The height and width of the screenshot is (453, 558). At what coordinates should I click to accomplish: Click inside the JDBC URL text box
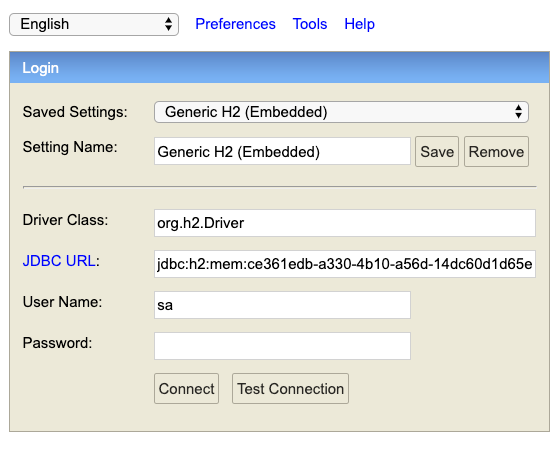[344, 264]
